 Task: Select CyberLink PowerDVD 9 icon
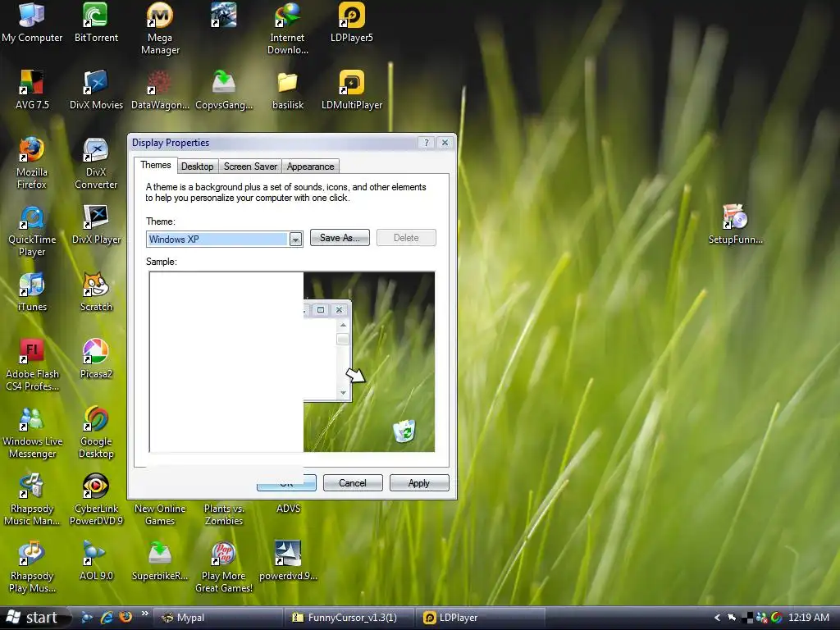pos(96,500)
